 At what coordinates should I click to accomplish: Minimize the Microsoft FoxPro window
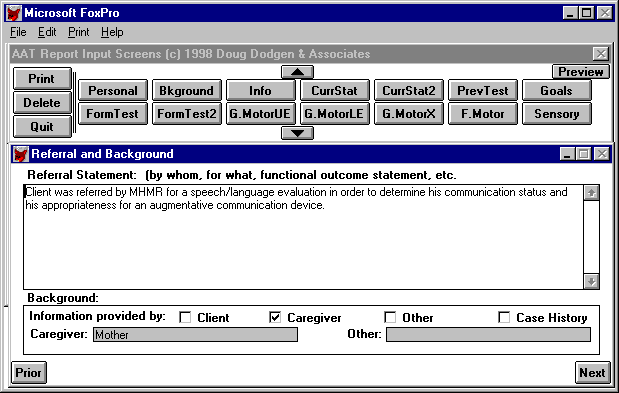570,13
